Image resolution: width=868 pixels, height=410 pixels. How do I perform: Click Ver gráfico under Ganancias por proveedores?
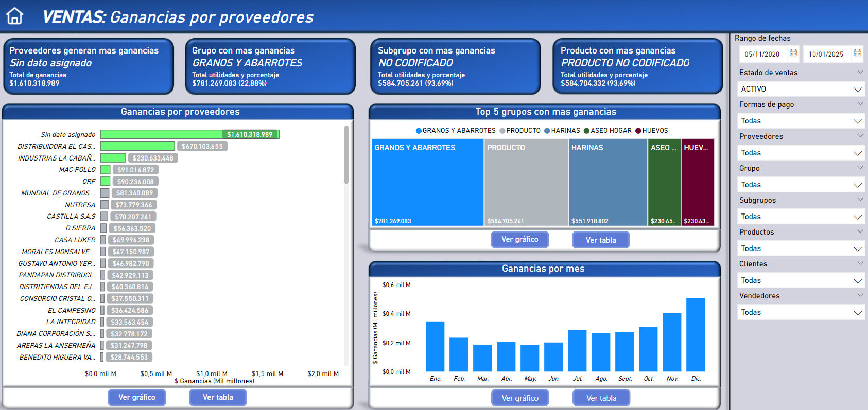point(137,397)
